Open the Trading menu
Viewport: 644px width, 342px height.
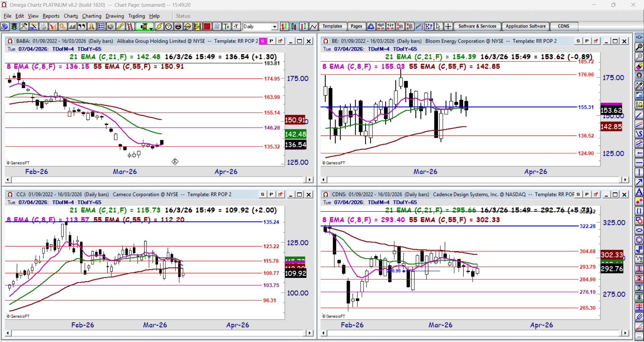[137, 16]
